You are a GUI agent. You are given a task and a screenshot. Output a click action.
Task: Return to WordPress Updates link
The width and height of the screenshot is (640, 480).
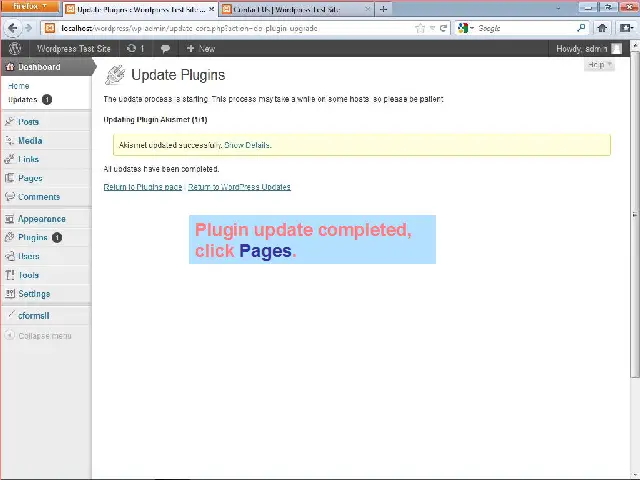[239, 187]
